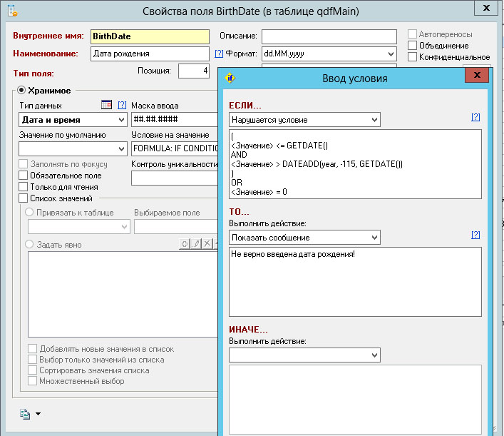Viewport: 504px width, 436px height.
Task: Click the help icon beside Формат
Action: click(219, 54)
